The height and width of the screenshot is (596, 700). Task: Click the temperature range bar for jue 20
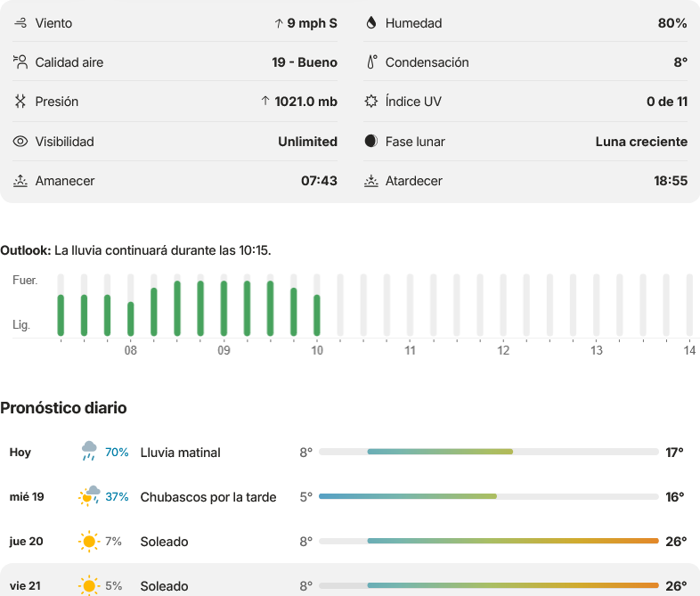coord(489,541)
